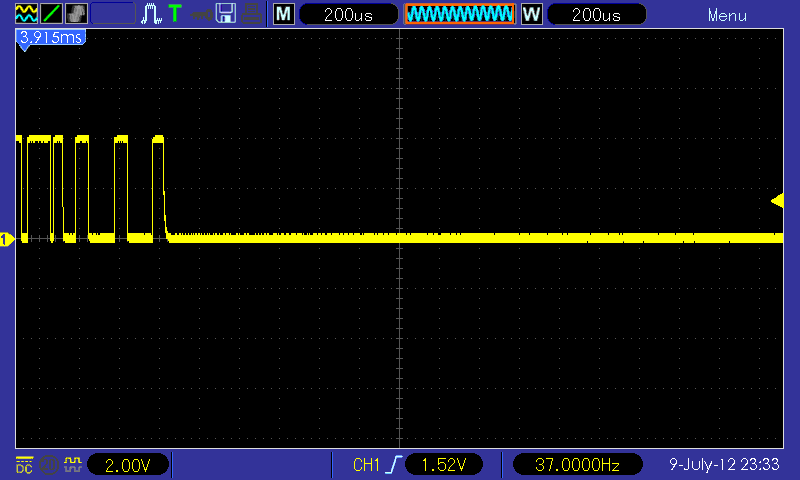Click the green T trigger status icon
The width and height of the screenshot is (800, 480).
point(175,14)
